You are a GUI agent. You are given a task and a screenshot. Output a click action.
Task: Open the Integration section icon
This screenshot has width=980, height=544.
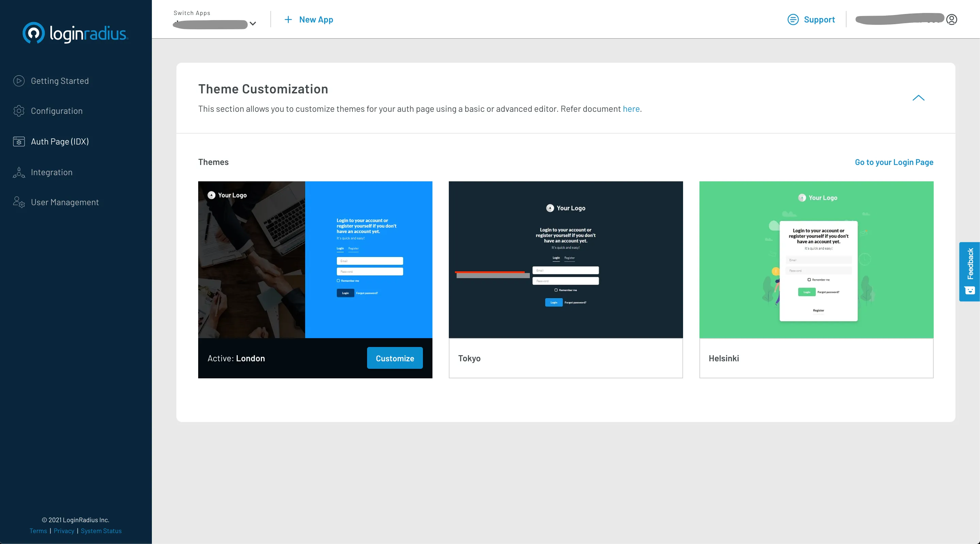(x=19, y=172)
